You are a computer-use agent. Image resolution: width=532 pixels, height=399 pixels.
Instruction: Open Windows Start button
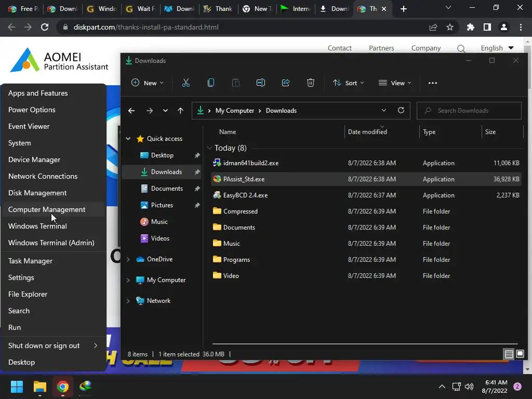17,387
